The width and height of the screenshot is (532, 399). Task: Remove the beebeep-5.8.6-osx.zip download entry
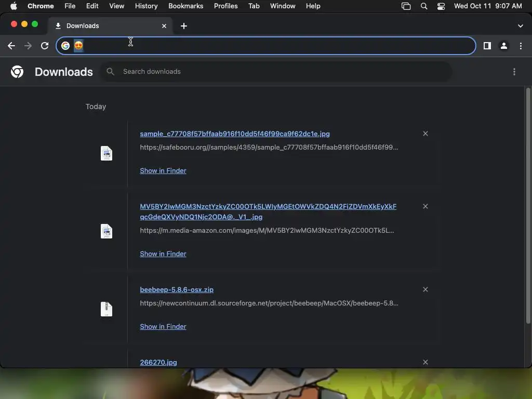[425, 289]
